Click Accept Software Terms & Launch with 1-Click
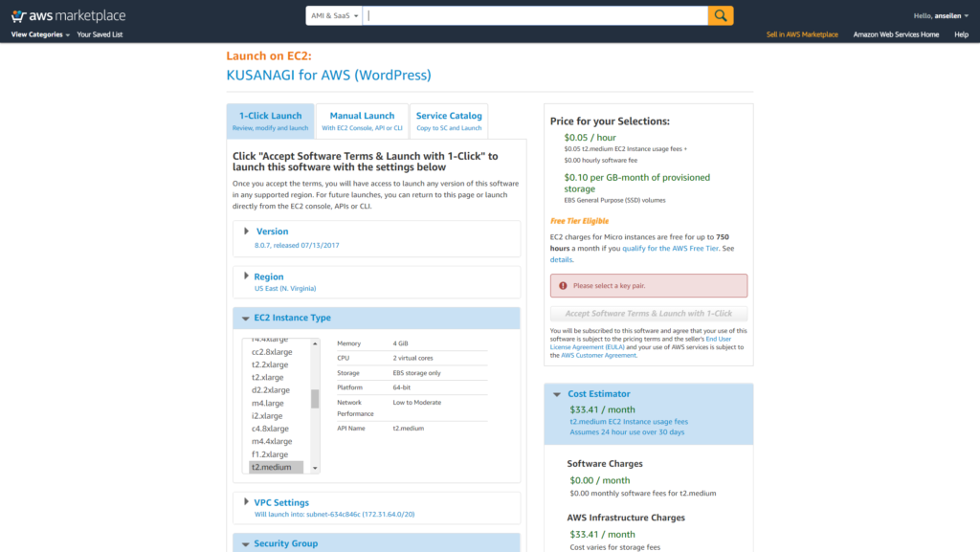This screenshot has height=552, width=980. pos(648,314)
